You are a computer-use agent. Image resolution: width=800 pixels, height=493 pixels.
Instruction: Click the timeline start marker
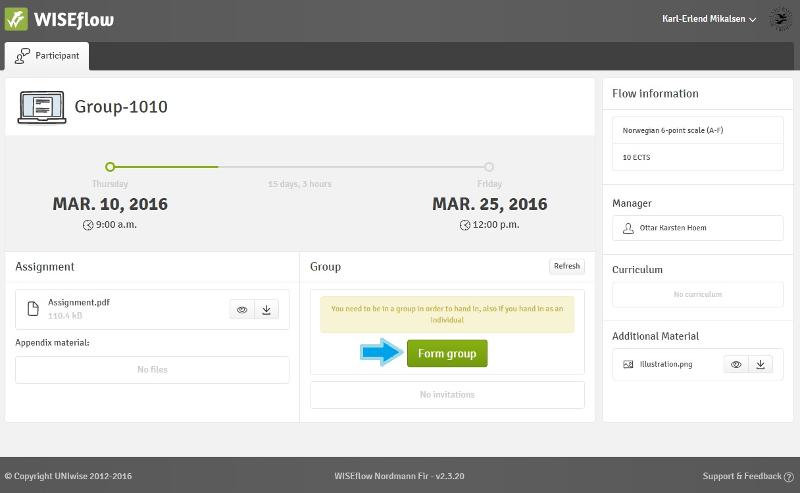click(110, 167)
